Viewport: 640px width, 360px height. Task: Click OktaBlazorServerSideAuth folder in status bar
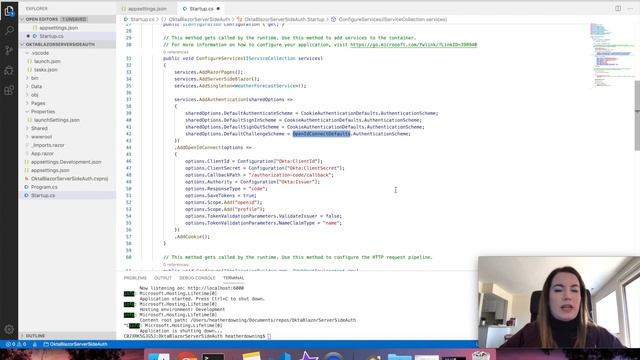click(76, 344)
